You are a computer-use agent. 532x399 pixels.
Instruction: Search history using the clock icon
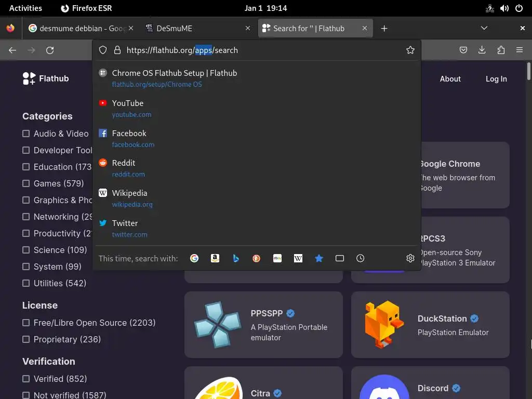[361, 259]
